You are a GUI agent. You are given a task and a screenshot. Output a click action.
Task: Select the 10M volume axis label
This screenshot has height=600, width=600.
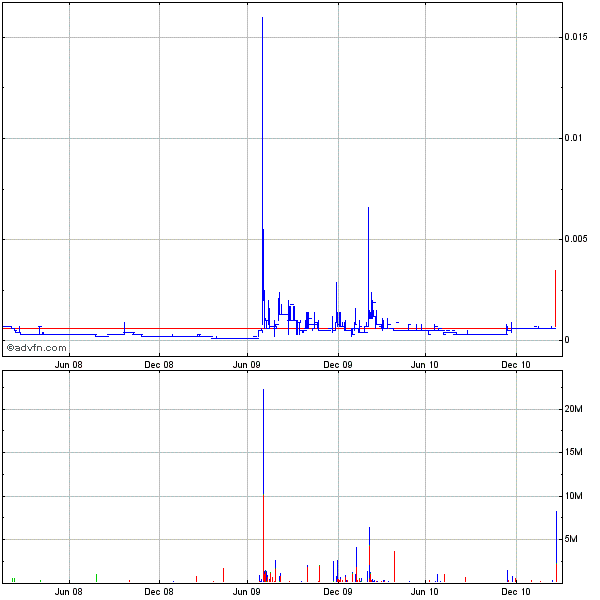click(573, 496)
